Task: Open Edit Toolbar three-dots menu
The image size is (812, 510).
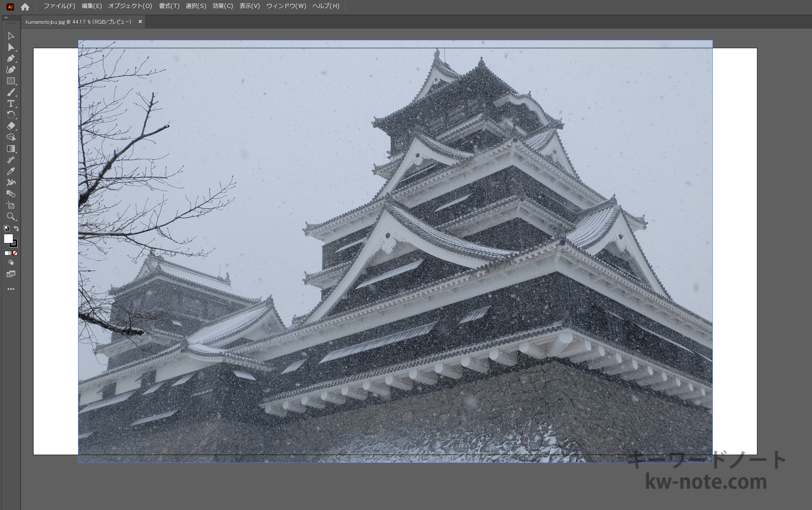Action: [11, 289]
